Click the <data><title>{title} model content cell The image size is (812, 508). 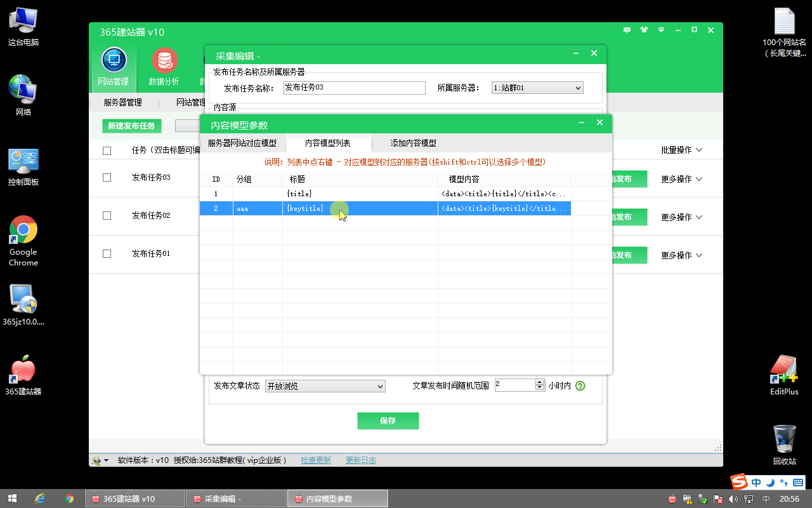tap(504, 194)
